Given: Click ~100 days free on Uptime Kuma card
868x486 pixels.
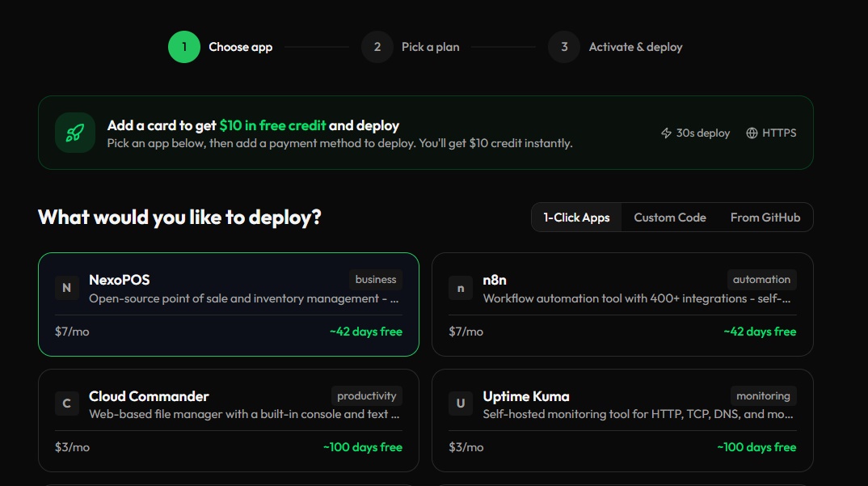Looking at the screenshot, I should coord(756,447).
